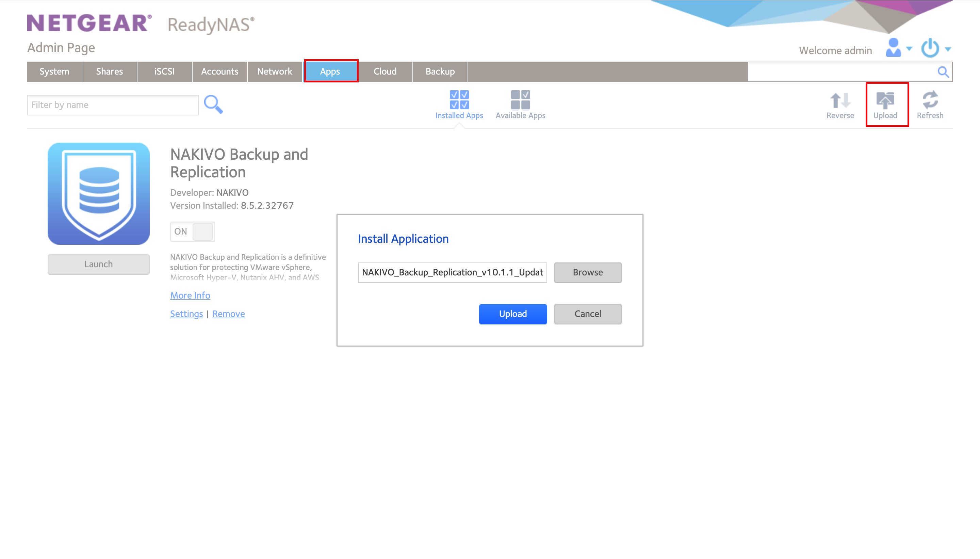
Task: Toggle the NAKIVO app ON switch
Action: tap(192, 231)
